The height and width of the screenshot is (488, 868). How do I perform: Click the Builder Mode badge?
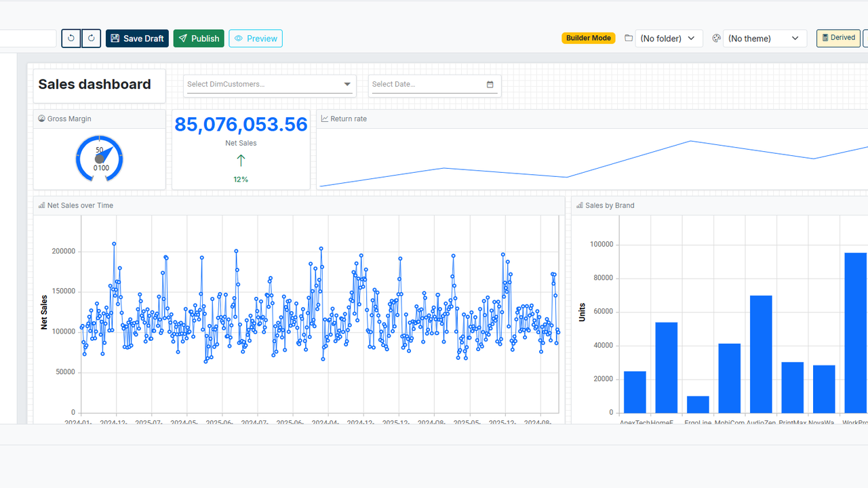pyautogui.click(x=589, y=38)
